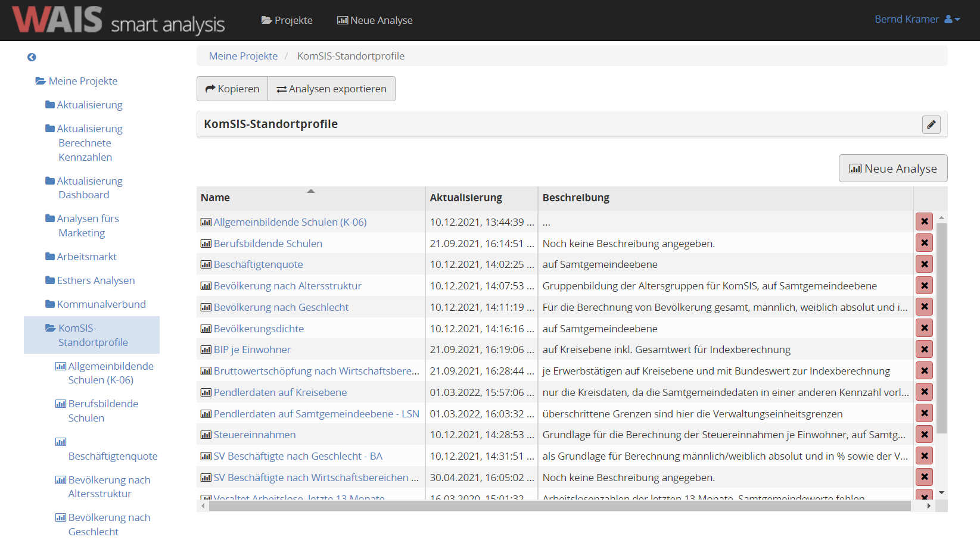This screenshot has width=980, height=546.
Task: Open sidebar item Bevölkerung nach Altersstruktur
Action: coord(103,486)
